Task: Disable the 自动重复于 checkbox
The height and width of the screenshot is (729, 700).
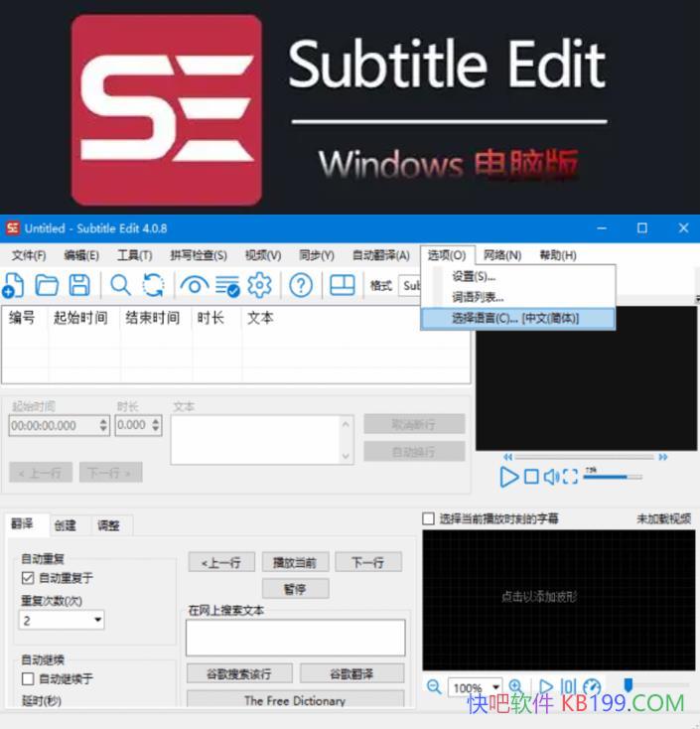Action: pos(28,578)
